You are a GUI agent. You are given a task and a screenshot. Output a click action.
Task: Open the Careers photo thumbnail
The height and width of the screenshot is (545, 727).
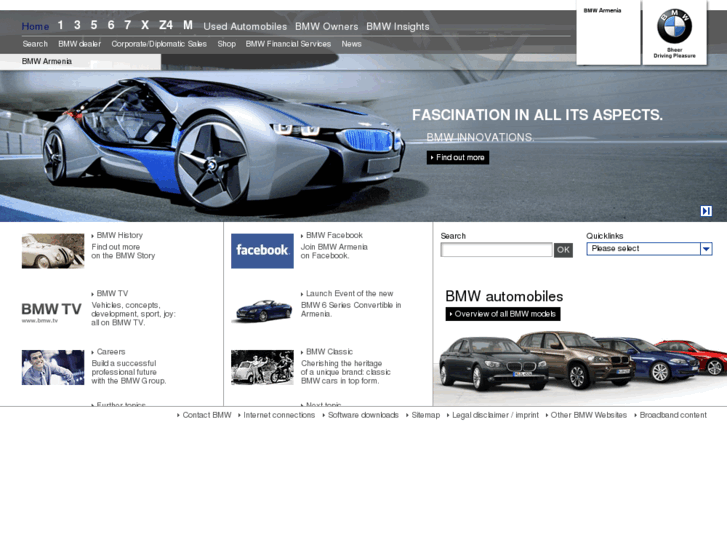point(53,367)
